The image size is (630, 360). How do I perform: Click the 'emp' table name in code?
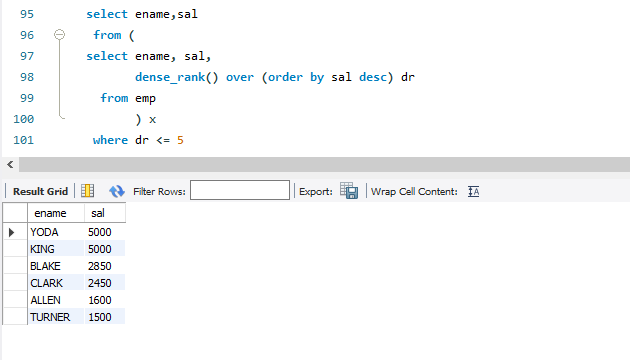(145, 99)
